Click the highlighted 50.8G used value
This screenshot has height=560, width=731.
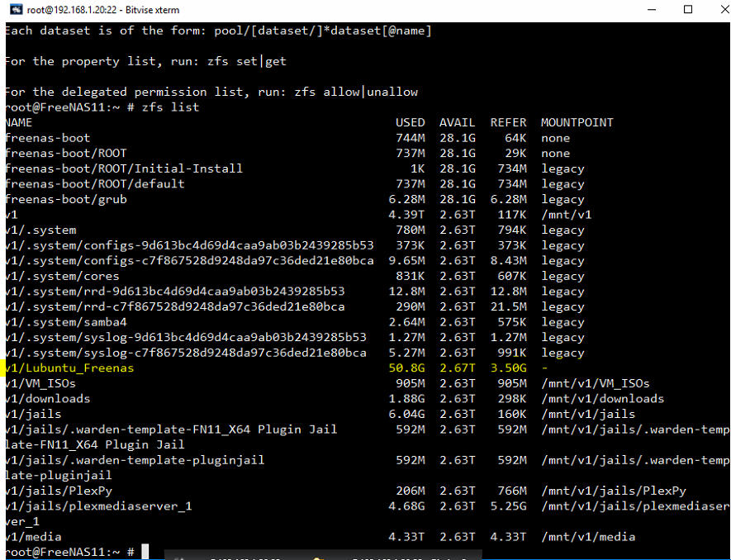coord(406,368)
